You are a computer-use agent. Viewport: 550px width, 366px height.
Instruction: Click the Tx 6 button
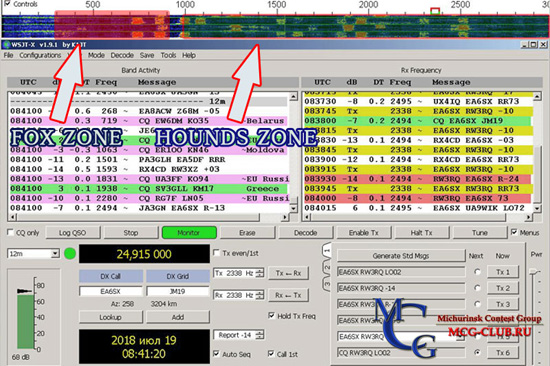[503, 353]
